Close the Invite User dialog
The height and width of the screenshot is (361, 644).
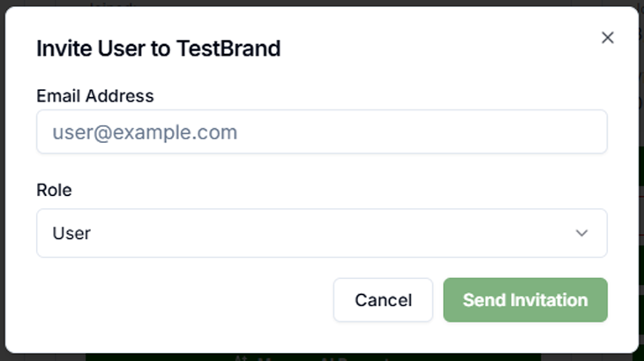point(607,38)
